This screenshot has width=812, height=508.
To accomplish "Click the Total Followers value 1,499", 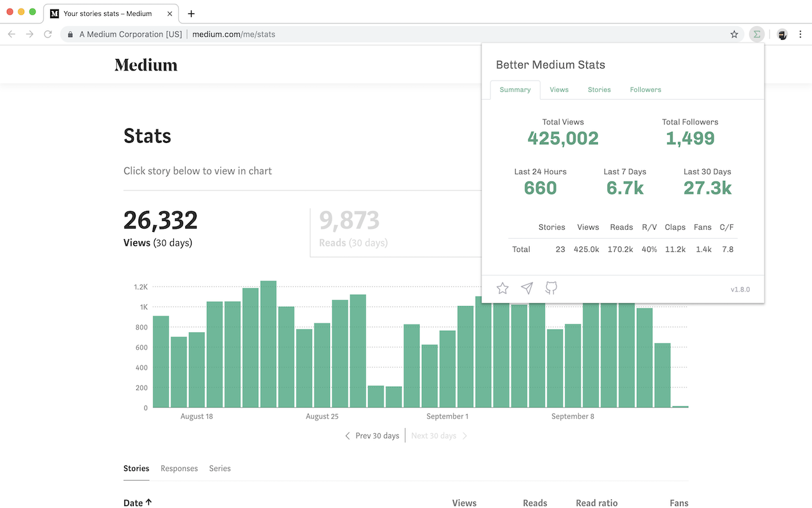I will (690, 138).
